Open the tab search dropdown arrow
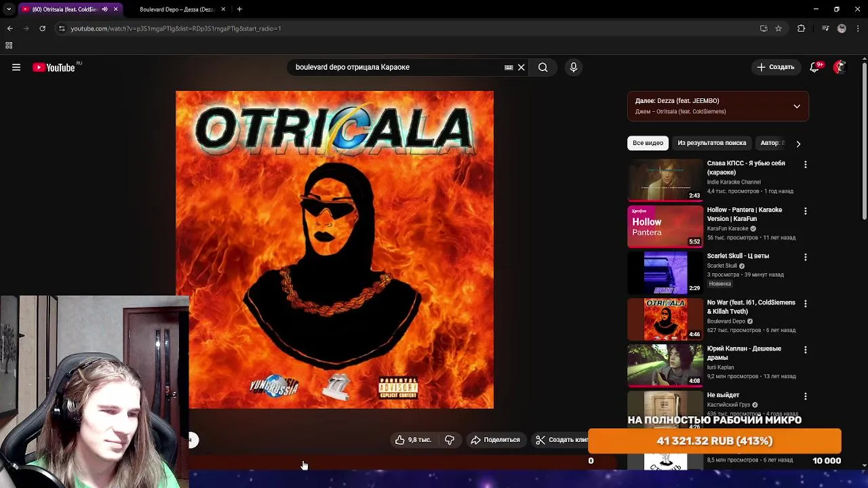This screenshot has width=868, height=488. click(9, 9)
